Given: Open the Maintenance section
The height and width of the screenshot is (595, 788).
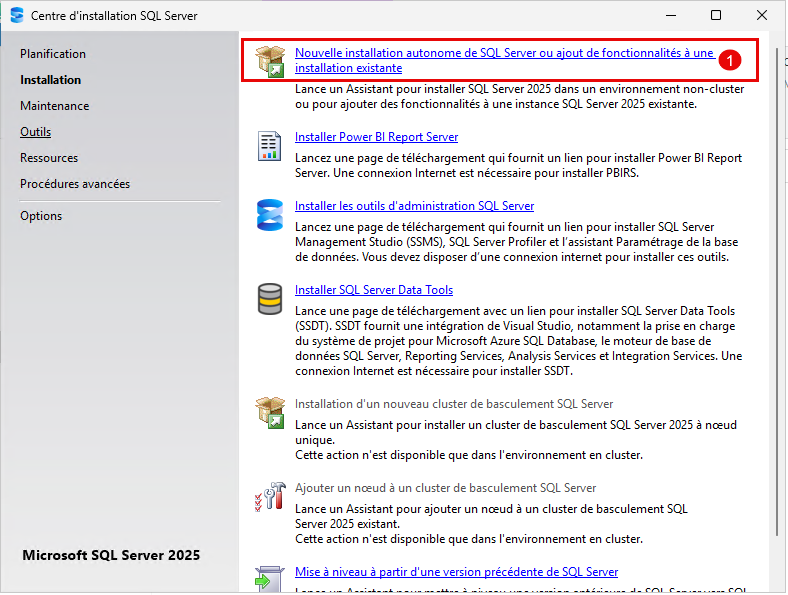Looking at the screenshot, I should click(x=55, y=106).
